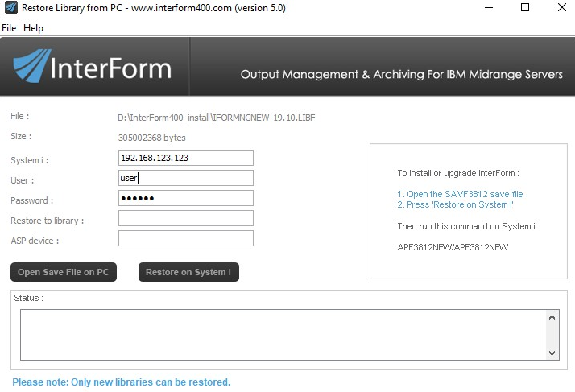
Task: Click the APF3812NEW/APF3812NEW command text
Action: pyautogui.click(x=453, y=247)
